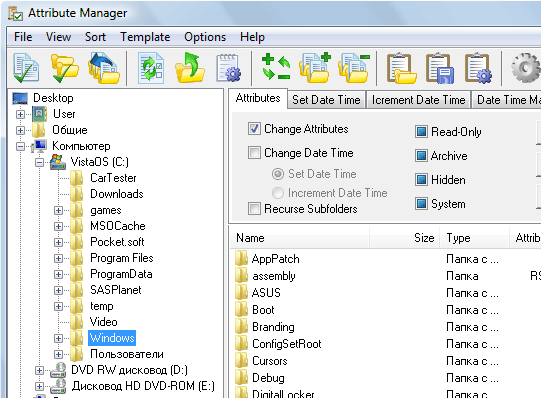
Task: Expand the Общие tree node
Action: tap(20, 130)
